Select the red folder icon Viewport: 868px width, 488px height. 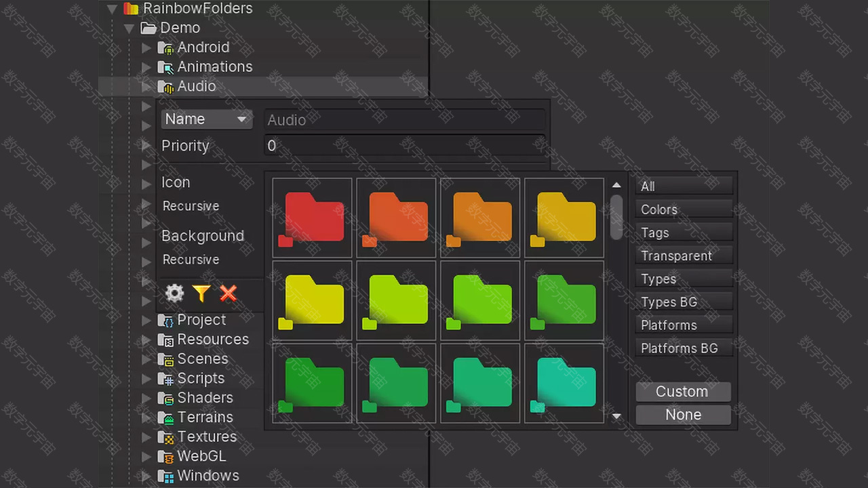(x=312, y=218)
